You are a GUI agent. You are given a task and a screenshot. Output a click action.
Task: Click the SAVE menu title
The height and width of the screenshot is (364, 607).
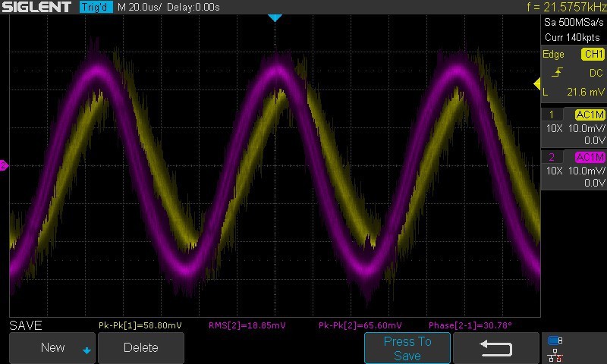(26, 325)
